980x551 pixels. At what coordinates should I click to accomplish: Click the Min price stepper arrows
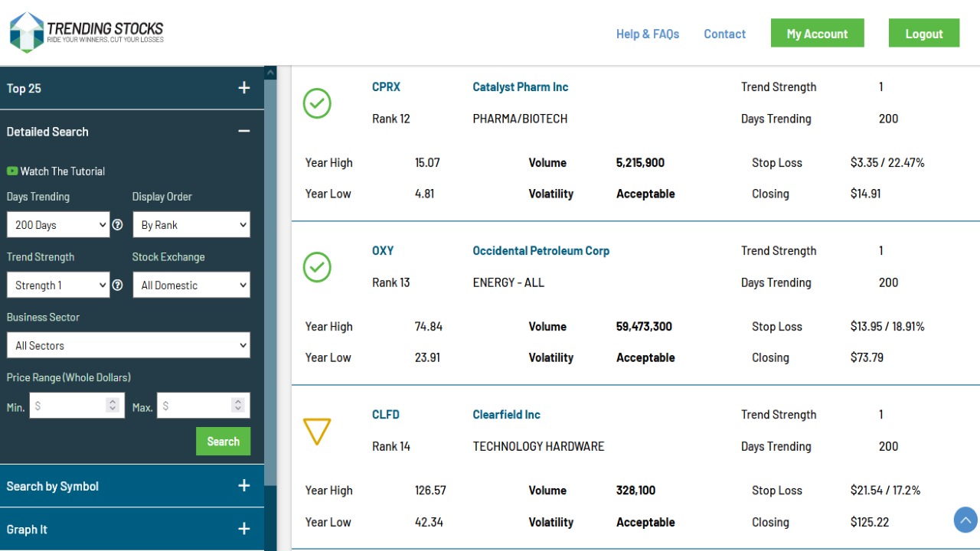click(x=113, y=406)
